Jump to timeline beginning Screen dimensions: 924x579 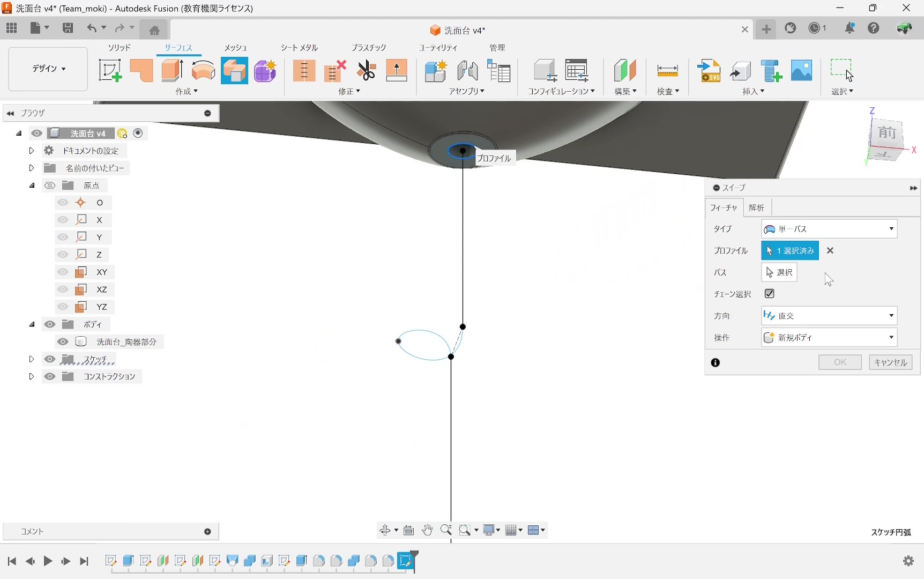click(12, 561)
